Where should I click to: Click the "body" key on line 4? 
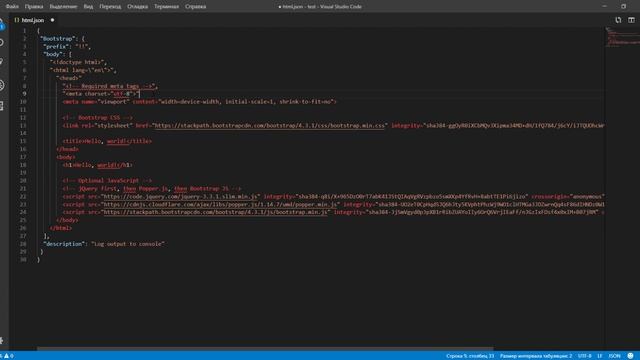(x=53, y=54)
